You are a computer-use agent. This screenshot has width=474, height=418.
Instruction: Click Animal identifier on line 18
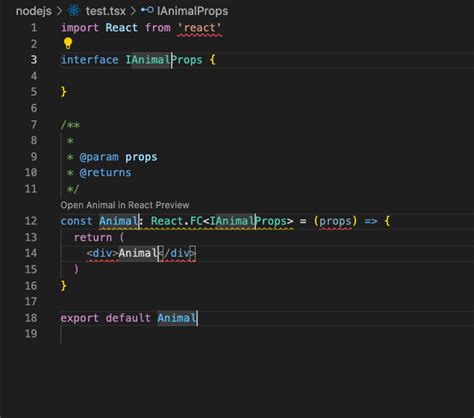tap(177, 318)
